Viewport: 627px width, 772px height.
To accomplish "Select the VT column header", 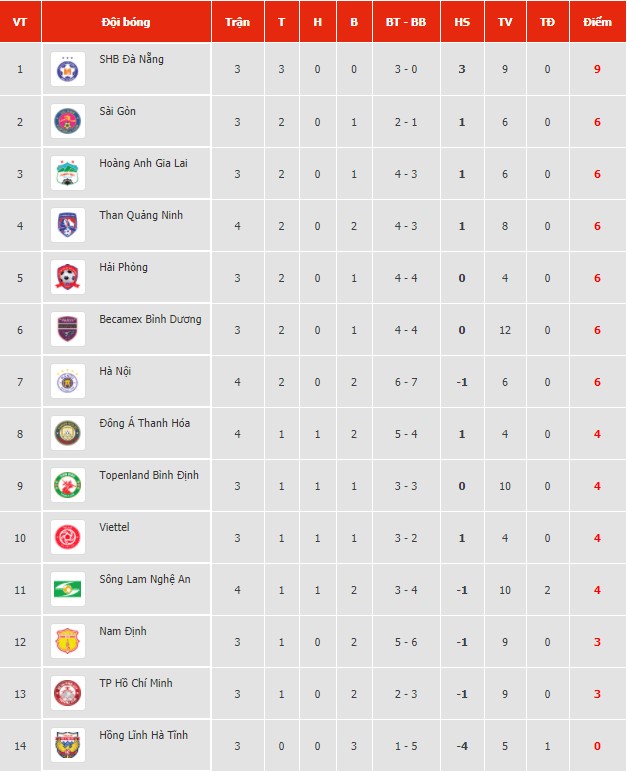I will tap(20, 22).
